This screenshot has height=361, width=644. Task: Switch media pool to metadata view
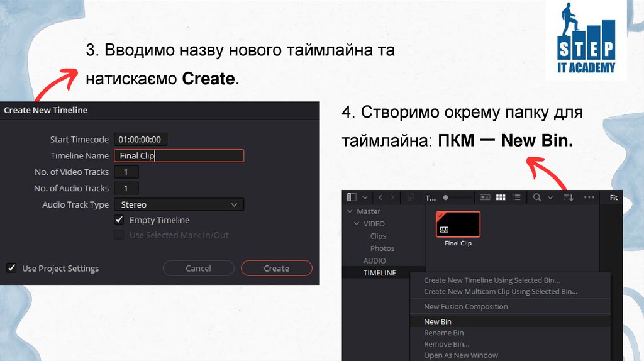(485, 197)
